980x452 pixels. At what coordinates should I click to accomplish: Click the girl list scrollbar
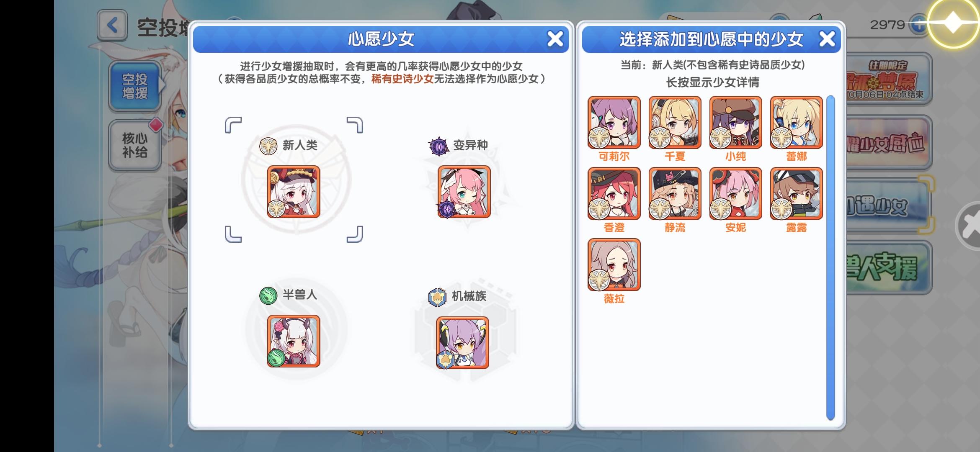[x=830, y=257]
